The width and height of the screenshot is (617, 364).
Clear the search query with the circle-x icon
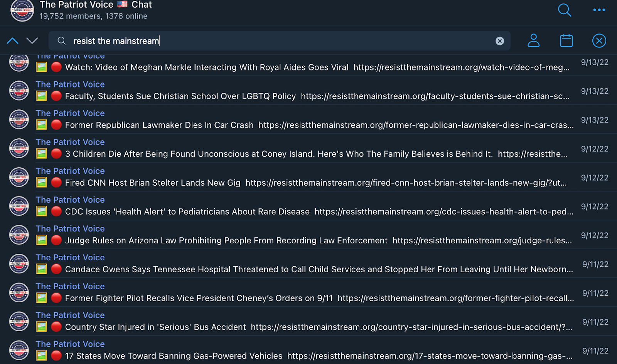point(500,40)
